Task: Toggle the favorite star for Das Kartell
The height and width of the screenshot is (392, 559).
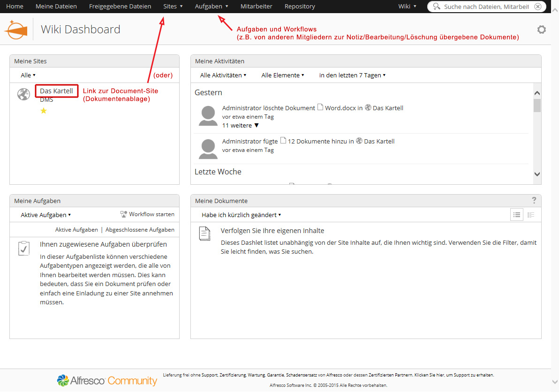Action: click(x=44, y=111)
